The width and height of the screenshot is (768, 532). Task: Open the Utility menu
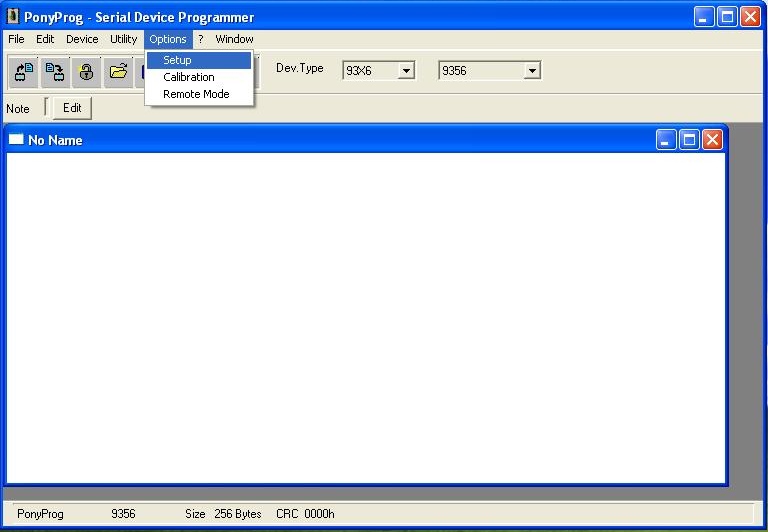[123, 39]
